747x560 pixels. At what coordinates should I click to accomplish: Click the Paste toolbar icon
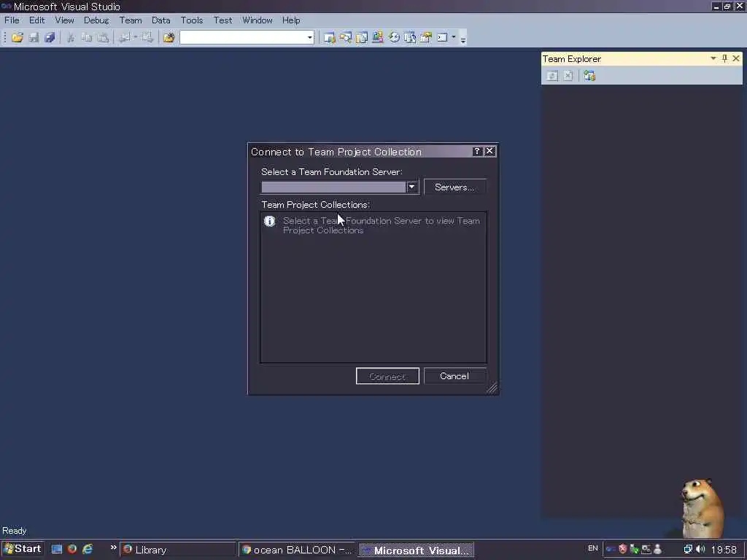pyautogui.click(x=103, y=37)
